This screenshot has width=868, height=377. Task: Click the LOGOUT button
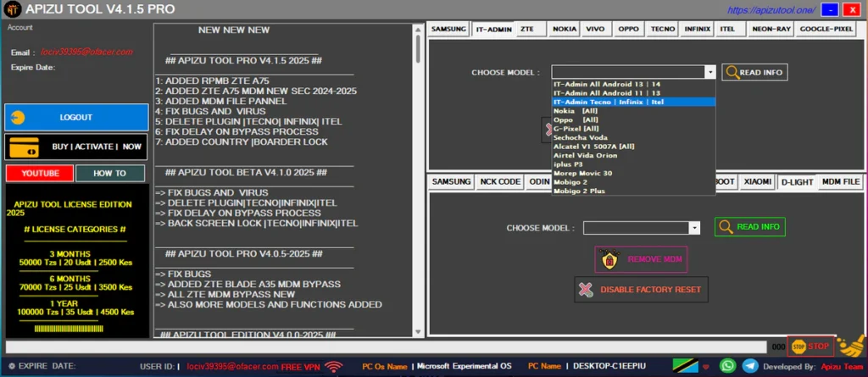tap(76, 118)
